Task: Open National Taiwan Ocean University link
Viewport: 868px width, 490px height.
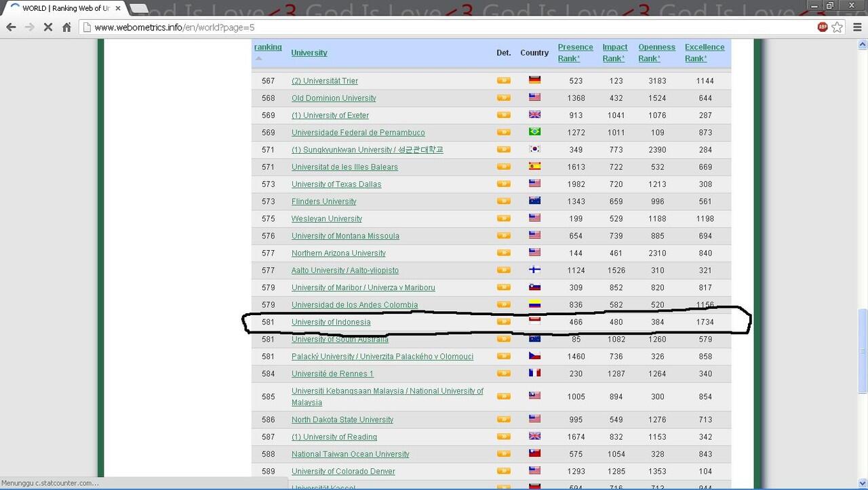Action: (x=351, y=454)
